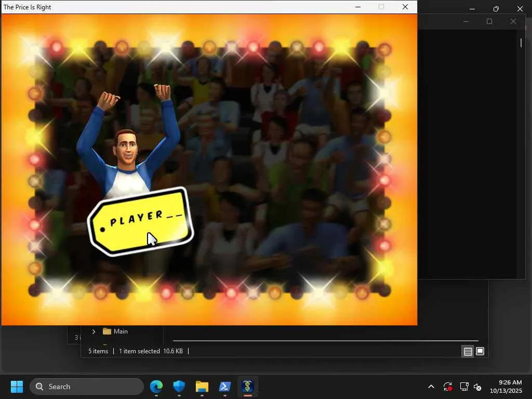Click the horizontal scrollbar in File Explorer
This screenshot has width=532, height=399.
click(x=326, y=340)
